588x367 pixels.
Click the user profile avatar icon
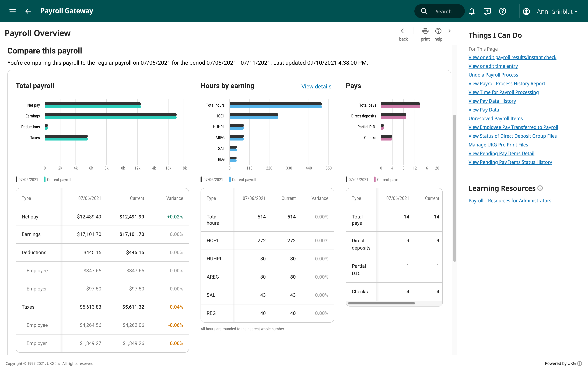(526, 11)
